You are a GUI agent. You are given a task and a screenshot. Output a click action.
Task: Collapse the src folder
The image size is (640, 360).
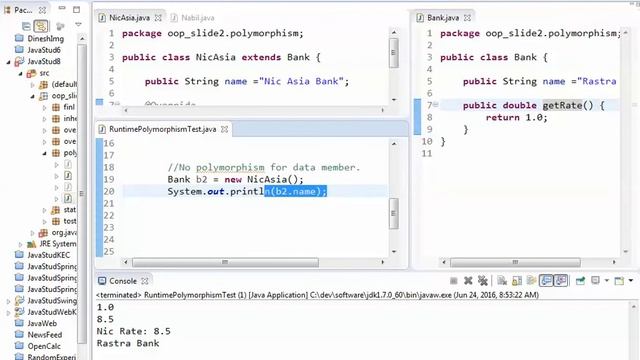(20, 73)
